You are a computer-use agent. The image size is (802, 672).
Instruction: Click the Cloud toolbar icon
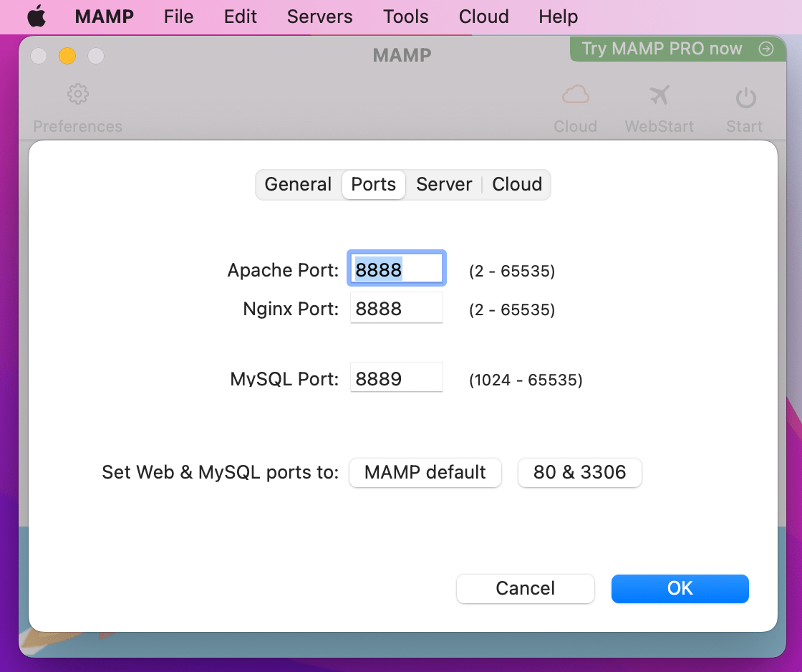point(575,94)
